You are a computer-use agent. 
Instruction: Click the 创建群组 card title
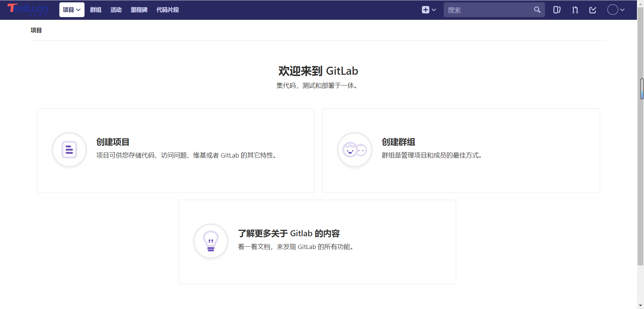pyautogui.click(x=398, y=142)
